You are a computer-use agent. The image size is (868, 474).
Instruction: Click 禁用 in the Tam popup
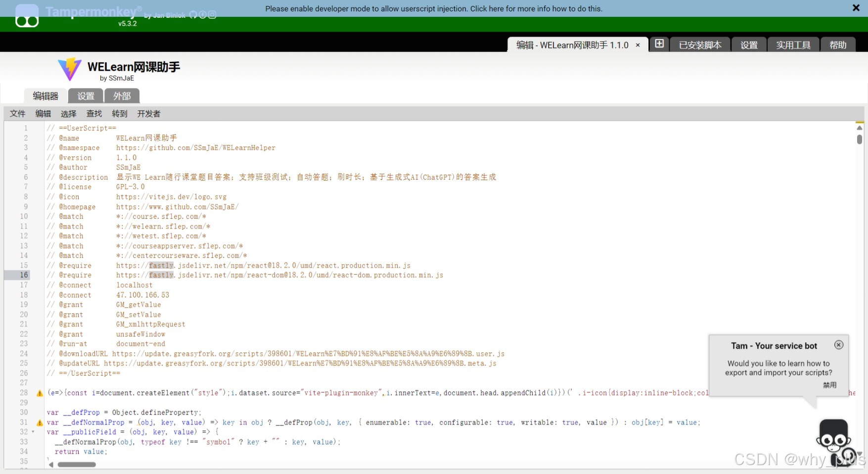[x=829, y=385]
